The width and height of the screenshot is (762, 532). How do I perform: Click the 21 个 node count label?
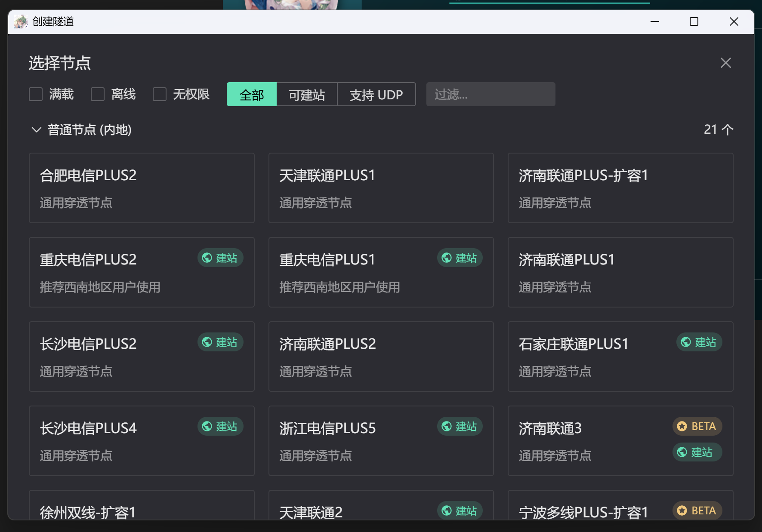coord(718,129)
